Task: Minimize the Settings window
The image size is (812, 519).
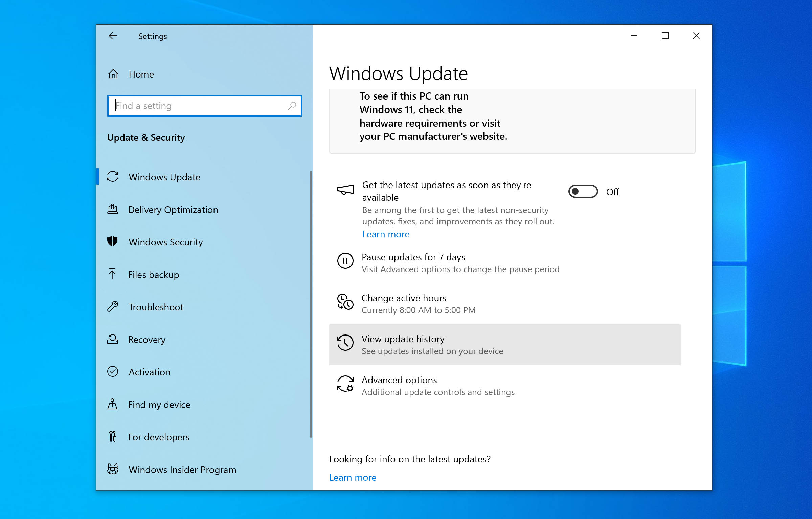Action: pos(634,36)
